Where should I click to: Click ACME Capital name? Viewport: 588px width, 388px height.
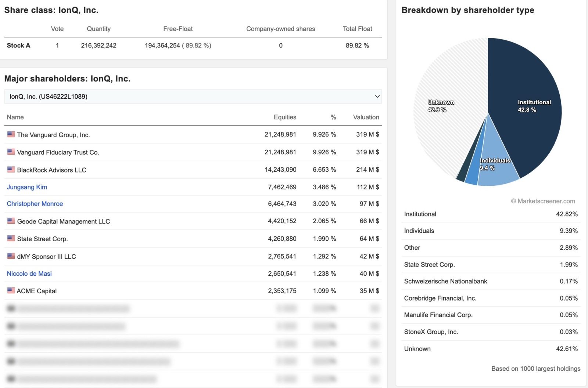[37, 291]
